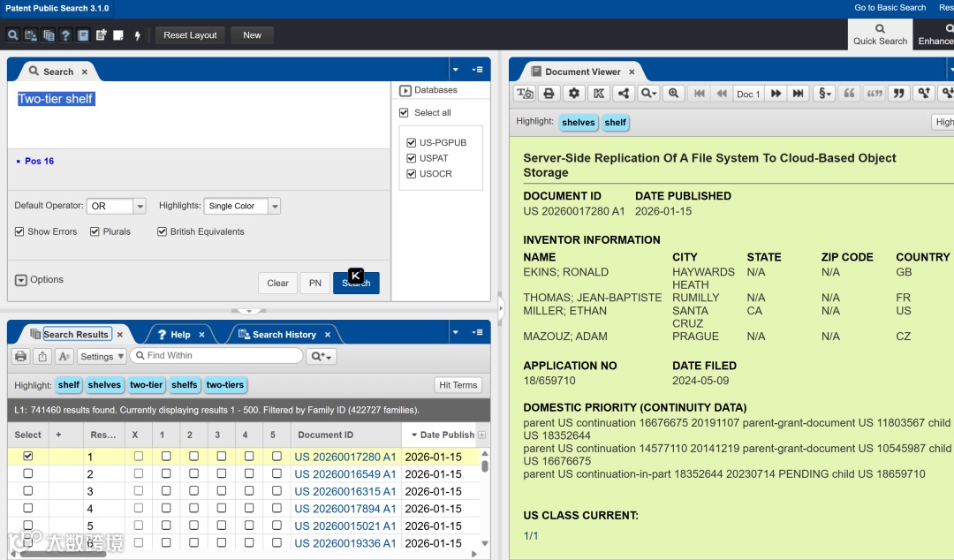Change text size in Search Results
Screen dimensions: 954x560
tap(64, 356)
